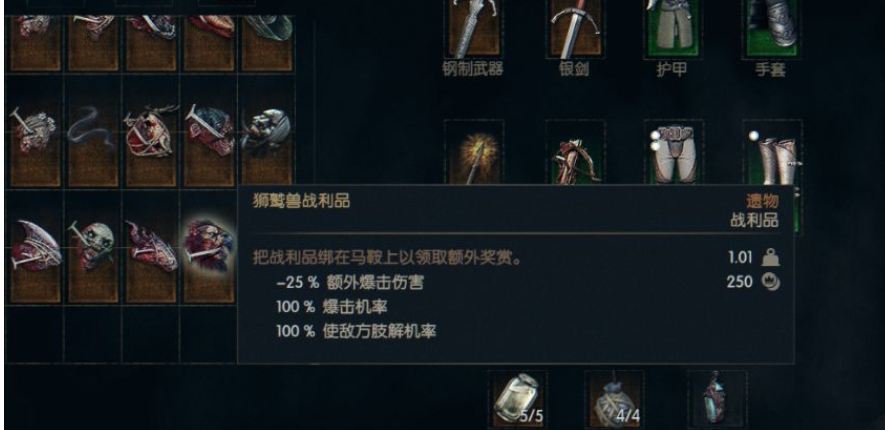This screenshot has width=885, height=430.
Task: Click the tooltip title 狮鹫兽战利品
Action: pyautogui.click(x=301, y=201)
